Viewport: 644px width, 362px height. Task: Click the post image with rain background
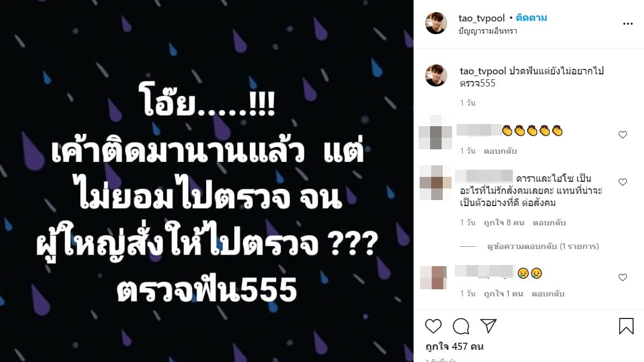click(207, 181)
